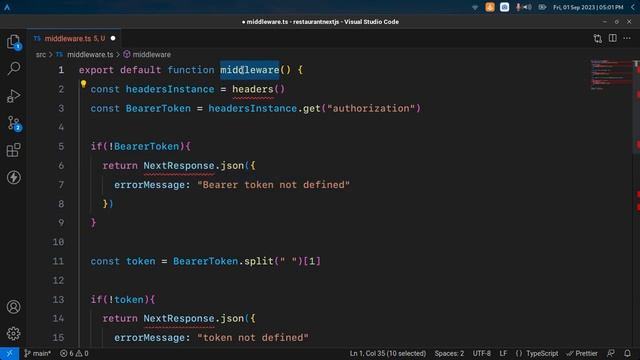
Task: Click Ln 1, Col 35 cursor position
Action: click(x=388, y=353)
